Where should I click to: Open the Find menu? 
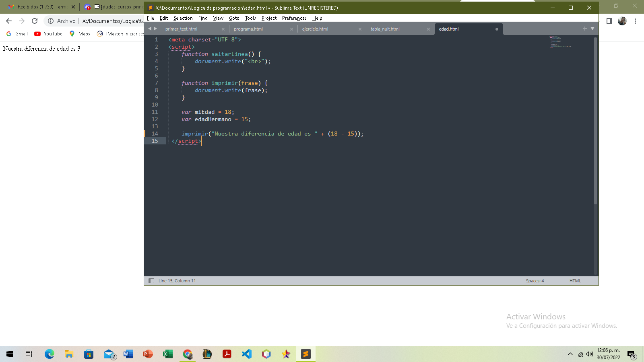[203, 18]
